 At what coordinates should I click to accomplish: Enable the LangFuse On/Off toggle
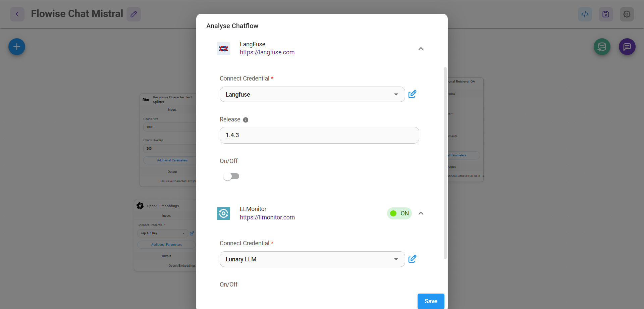(231, 176)
